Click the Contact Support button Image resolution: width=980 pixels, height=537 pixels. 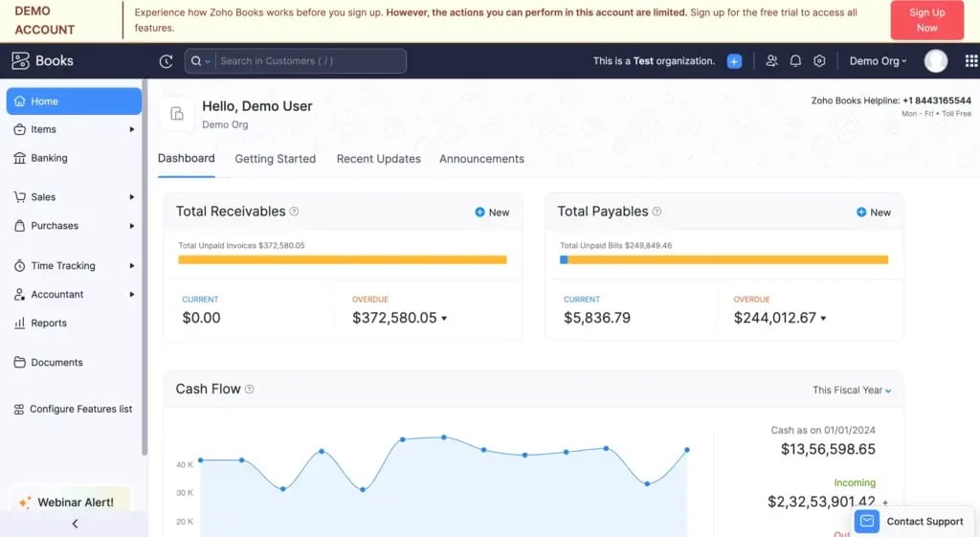[x=913, y=521]
